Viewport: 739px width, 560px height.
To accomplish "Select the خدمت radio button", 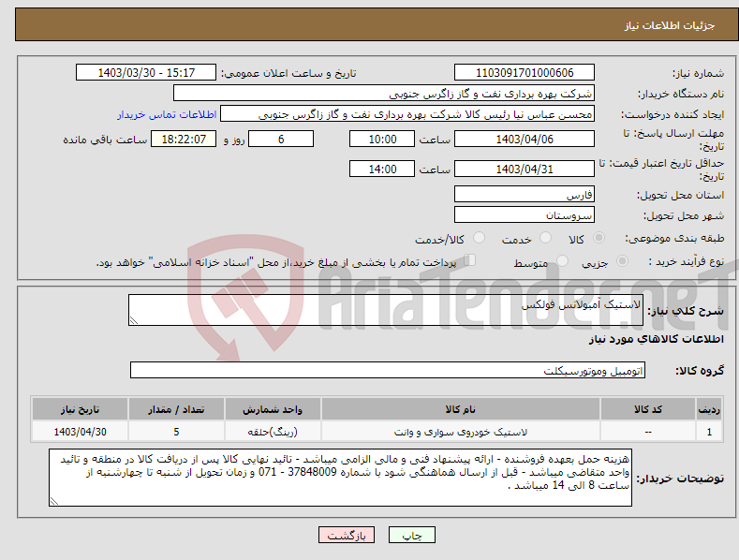I will click(545, 238).
